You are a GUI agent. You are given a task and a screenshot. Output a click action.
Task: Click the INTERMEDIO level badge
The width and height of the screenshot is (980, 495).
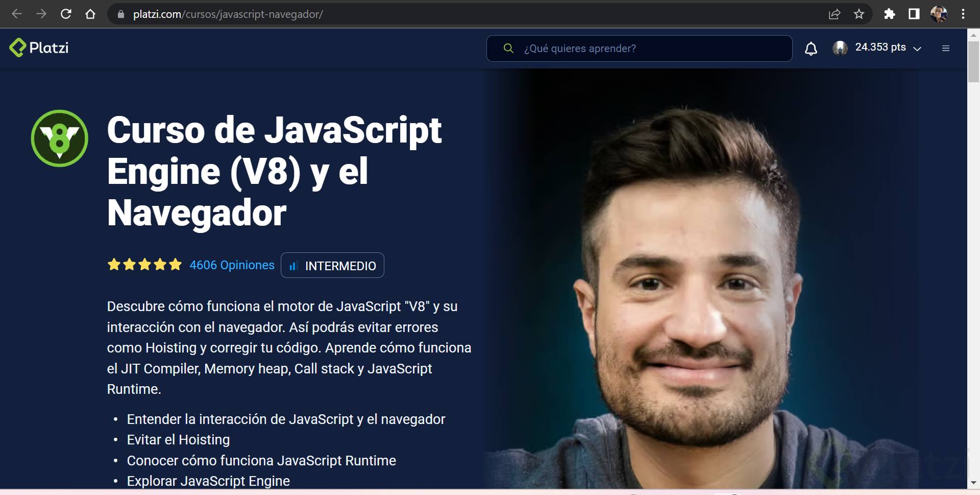click(332, 265)
